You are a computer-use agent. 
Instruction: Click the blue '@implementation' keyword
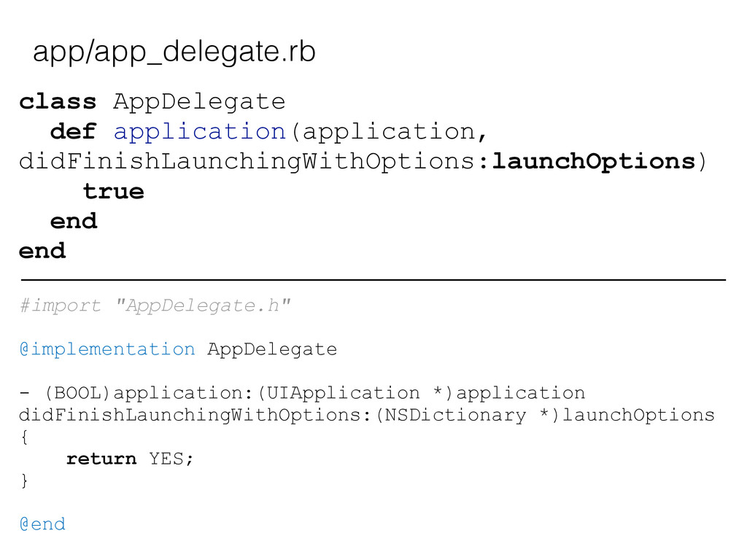tap(107, 349)
